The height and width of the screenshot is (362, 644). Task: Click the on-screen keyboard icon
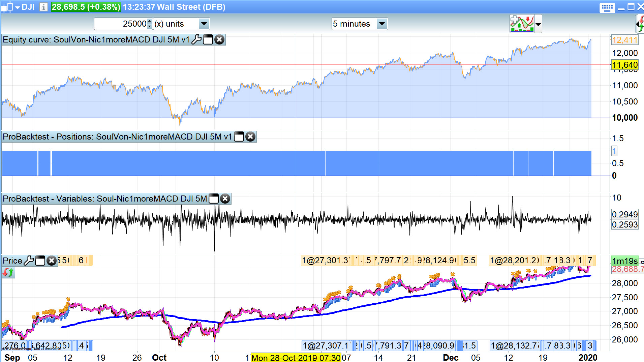[x=607, y=7]
